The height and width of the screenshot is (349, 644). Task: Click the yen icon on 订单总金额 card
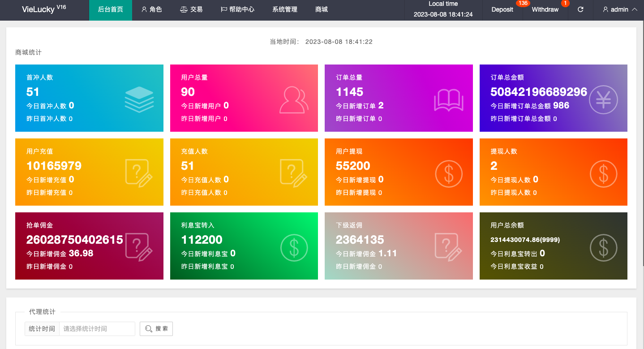(x=603, y=99)
